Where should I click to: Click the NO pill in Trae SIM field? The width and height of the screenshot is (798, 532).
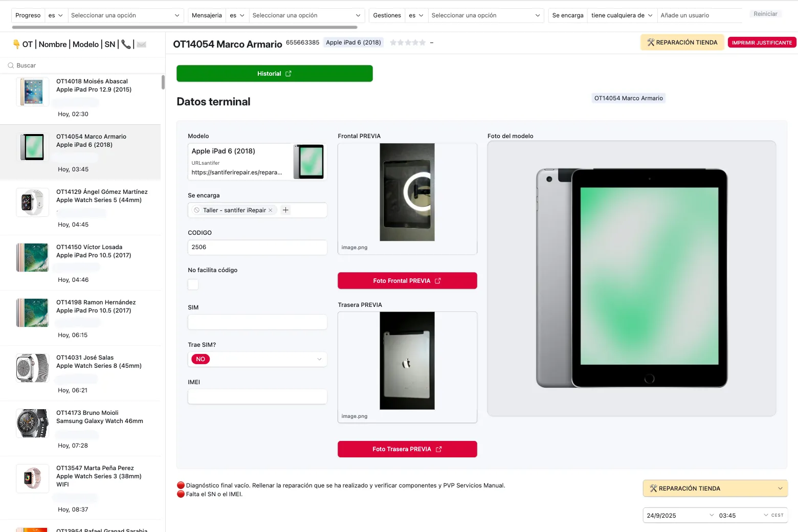pyautogui.click(x=199, y=359)
